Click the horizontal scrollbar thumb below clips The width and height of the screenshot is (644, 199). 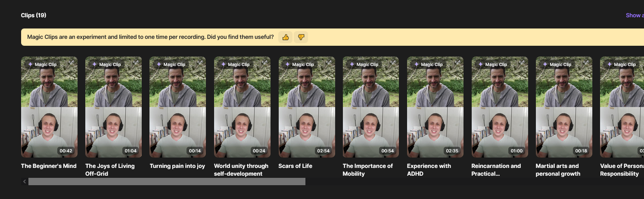167,182
